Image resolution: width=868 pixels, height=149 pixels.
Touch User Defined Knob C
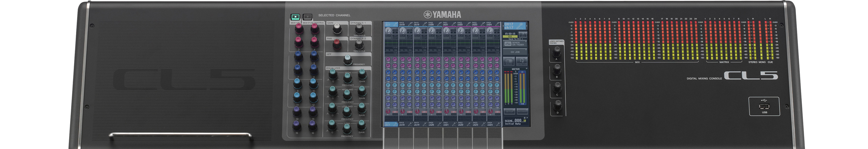(557, 87)
